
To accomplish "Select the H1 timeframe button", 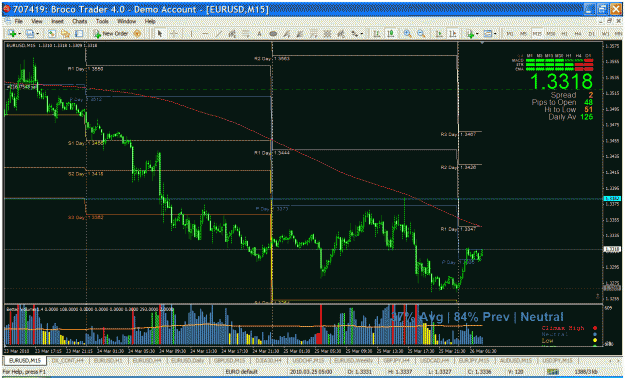I will click(564, 34).
